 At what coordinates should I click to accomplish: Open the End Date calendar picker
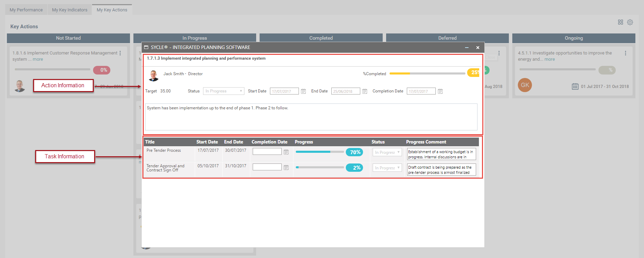tap(365, 91)
